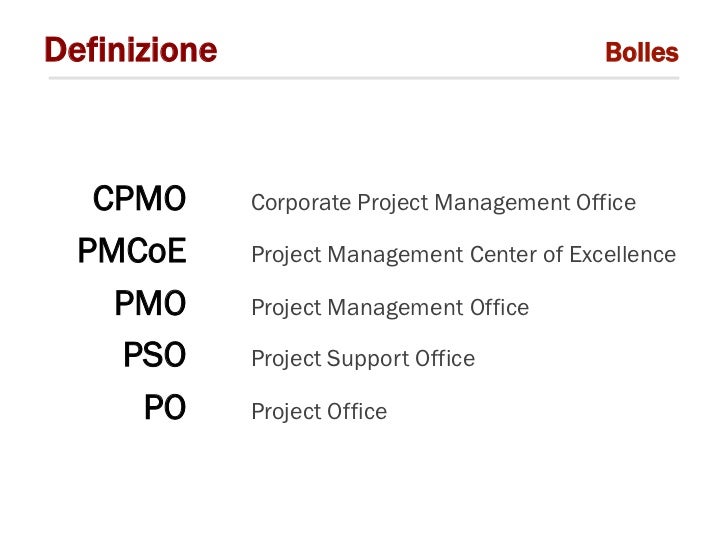Select "Project" in the "Project Support Office" line
728x546 pixels.
pyautogui.click(x=286, y=360)
